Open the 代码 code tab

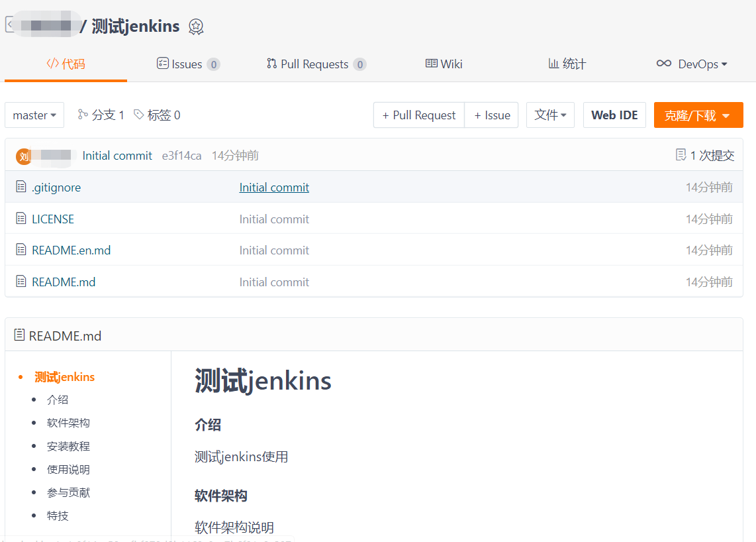click(66, 64)
